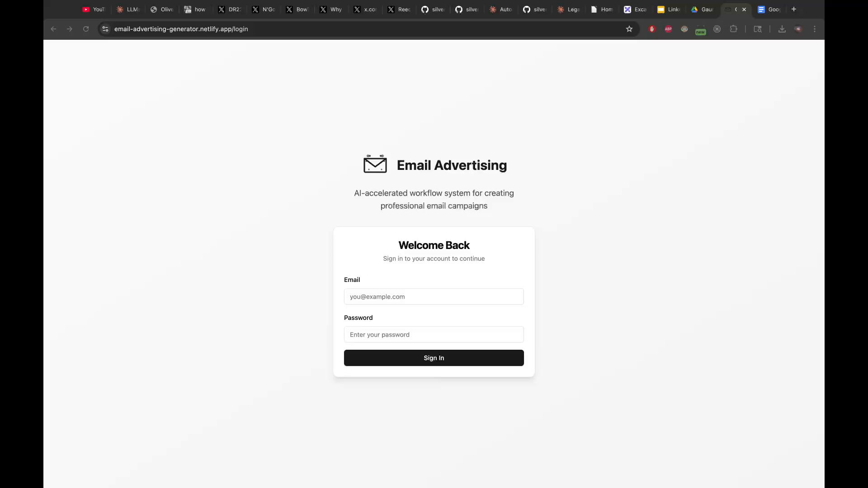Screen dimensions: 868x488
Task: Switch to the Excalidraw tab
Action: click(x=635, y=9)
